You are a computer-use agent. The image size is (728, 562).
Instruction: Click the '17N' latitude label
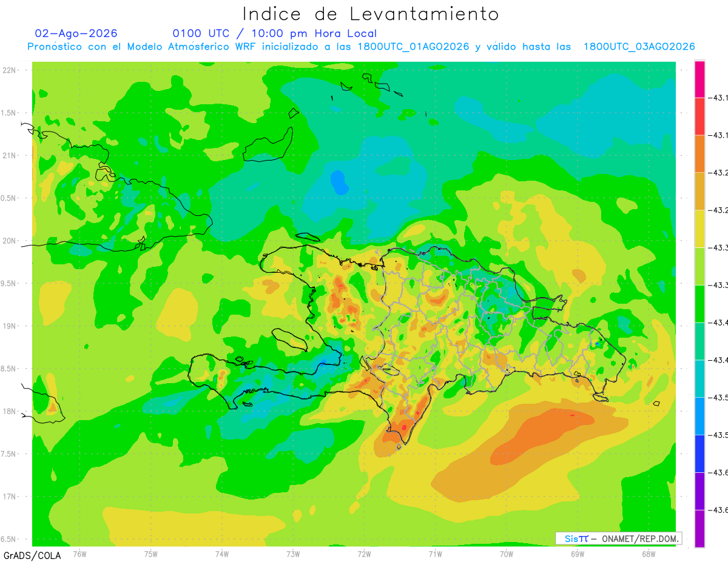click(9, 497)
